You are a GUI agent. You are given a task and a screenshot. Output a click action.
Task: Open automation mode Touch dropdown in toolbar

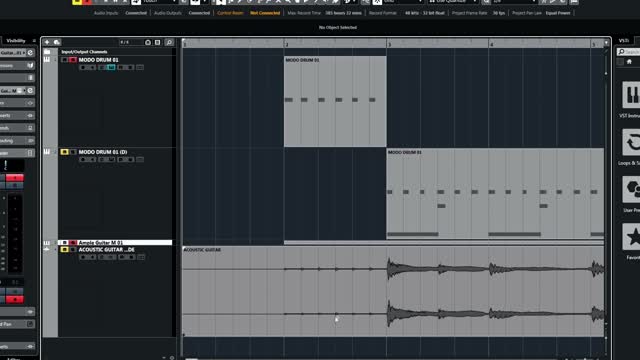pos(160,2)
